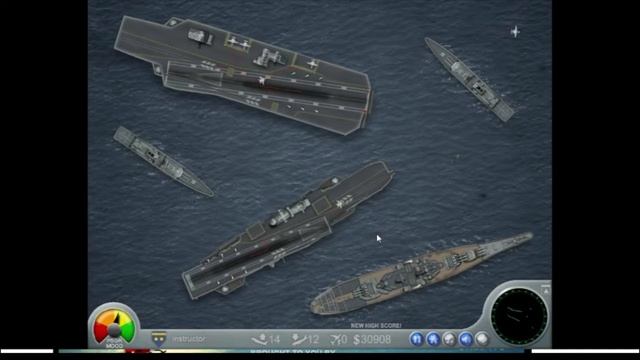This screenshot has height=360, width=640.
Task: Click the grey round button right of the speaker
Action: click(x=482, y=339)
